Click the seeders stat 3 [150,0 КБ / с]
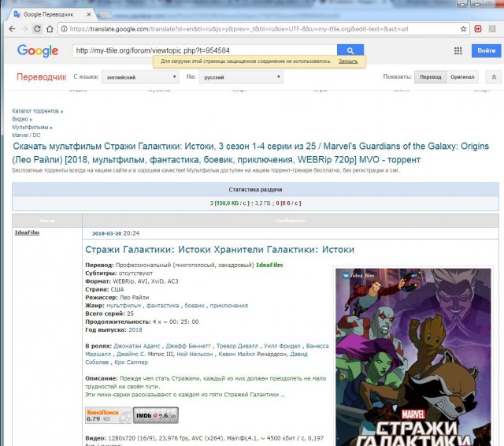 coord(229,203)
